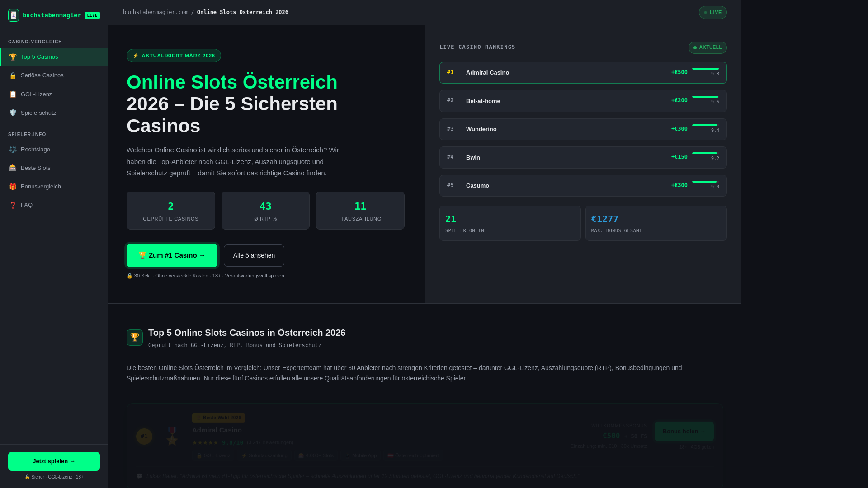Click Admiral Casino card title

tap(217, 430)
